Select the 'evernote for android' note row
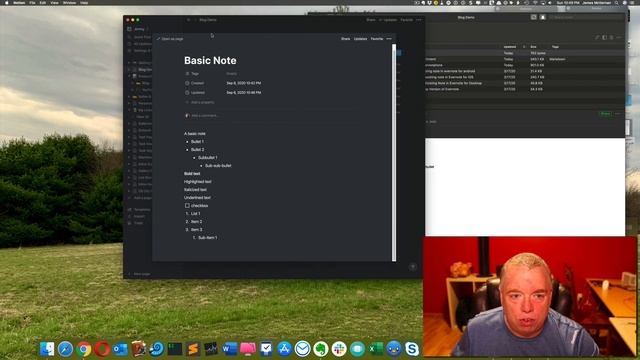 point(524,71)
